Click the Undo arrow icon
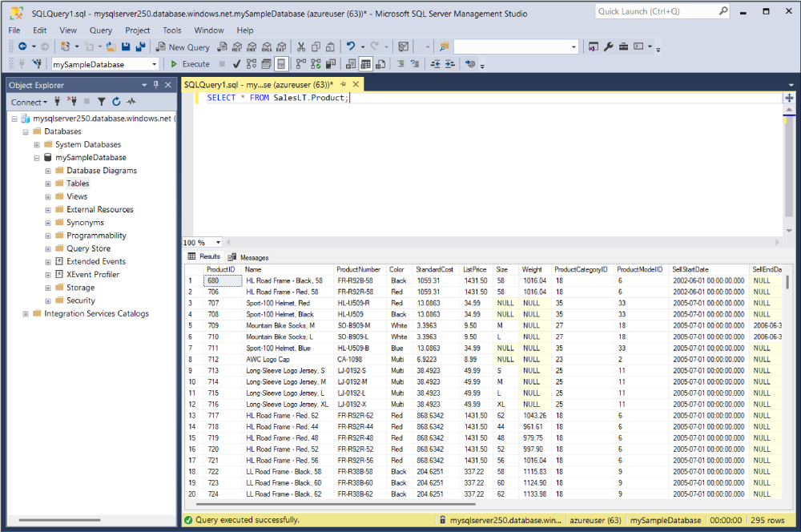The width and height of the screenshot is (801, 532). pos(351,46)
